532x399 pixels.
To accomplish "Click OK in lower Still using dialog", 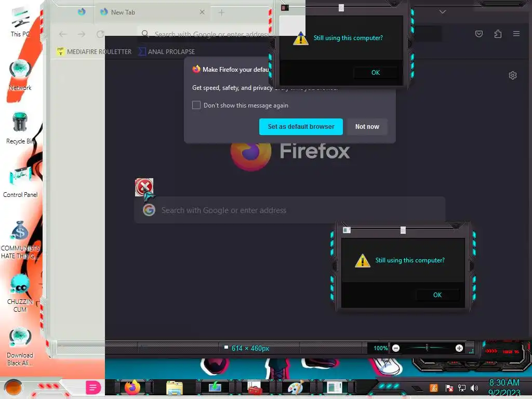I will (437, 295).
